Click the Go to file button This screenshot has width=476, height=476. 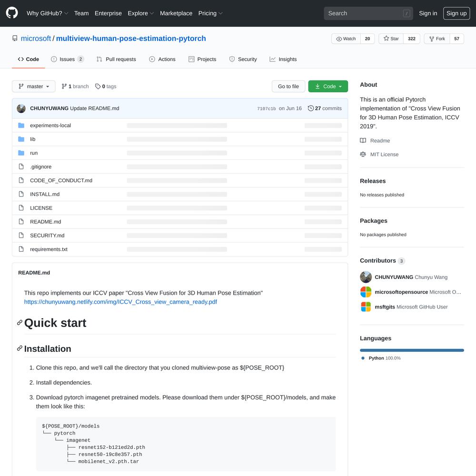point(288,87)
